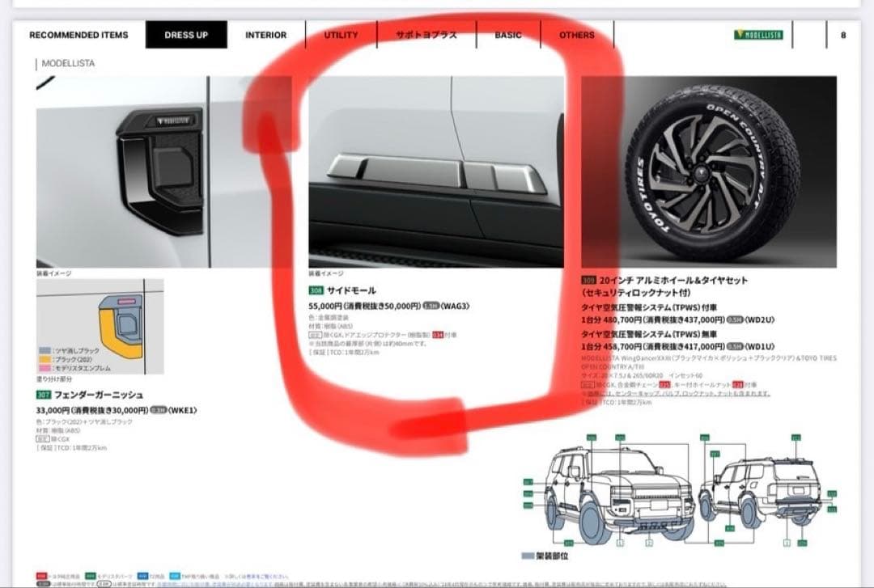Click the RECOMMENDED ITEMS tab
874x588 pixels.
pos(78,35)
